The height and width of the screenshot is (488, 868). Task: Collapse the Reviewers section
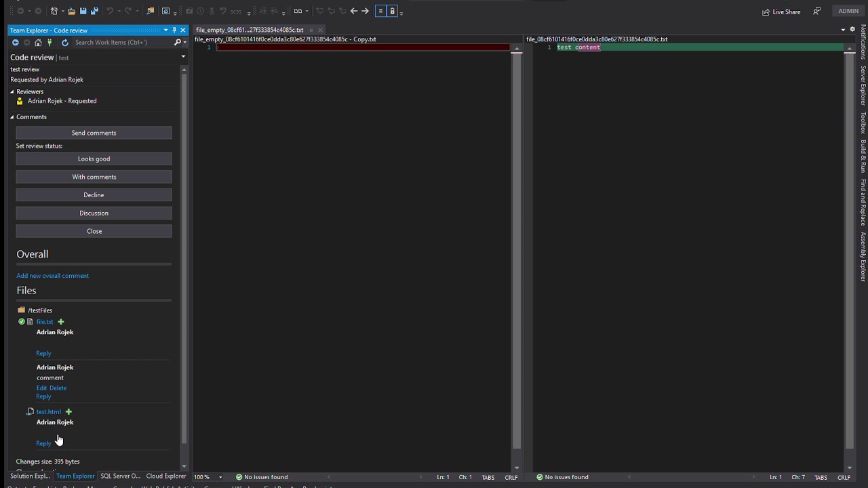[x=12, y=91]
